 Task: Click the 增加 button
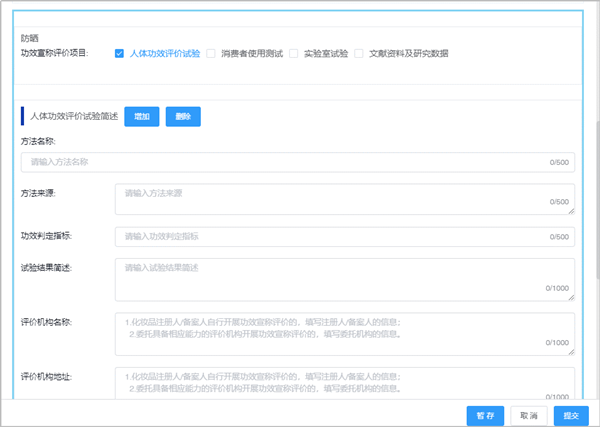(141, 117)
